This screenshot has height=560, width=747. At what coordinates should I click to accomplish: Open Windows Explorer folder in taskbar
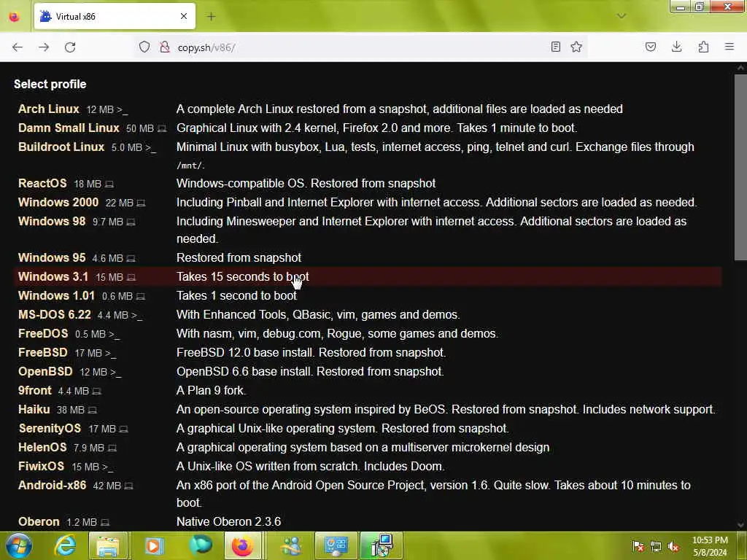[108, 545]
